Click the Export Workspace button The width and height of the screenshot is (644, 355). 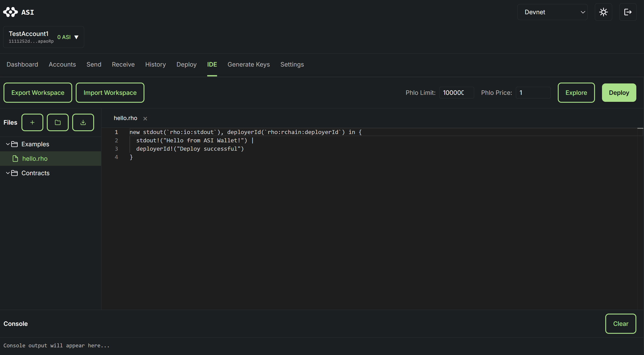(x=38, y=93)
